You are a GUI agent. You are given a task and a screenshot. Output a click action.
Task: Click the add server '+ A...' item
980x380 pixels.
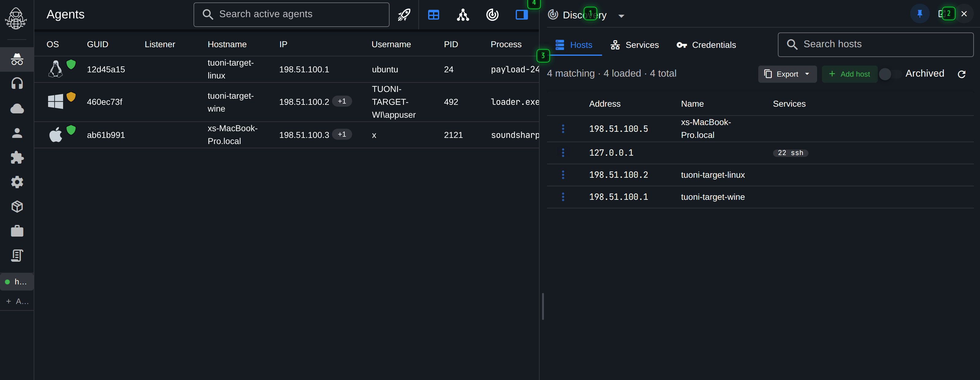tap(17, 301)
